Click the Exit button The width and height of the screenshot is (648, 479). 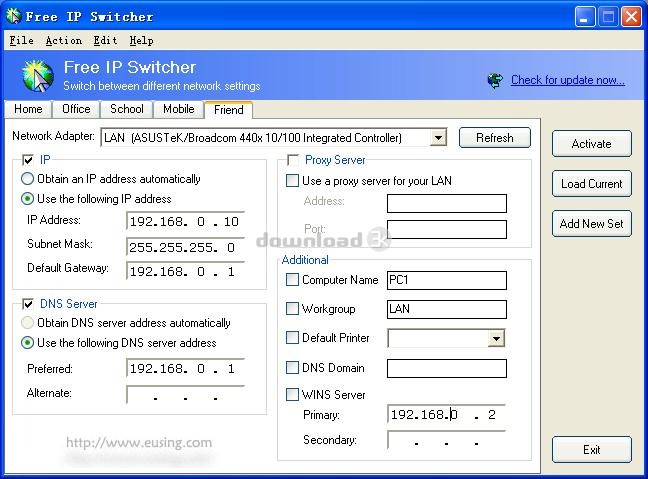click(x=591, y=449)
